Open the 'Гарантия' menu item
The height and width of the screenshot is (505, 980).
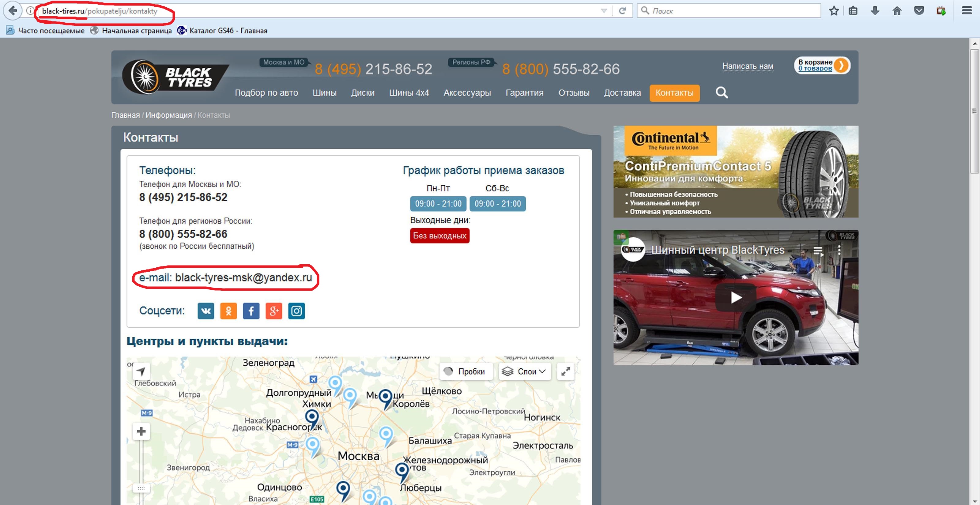[x=525, y=93]
